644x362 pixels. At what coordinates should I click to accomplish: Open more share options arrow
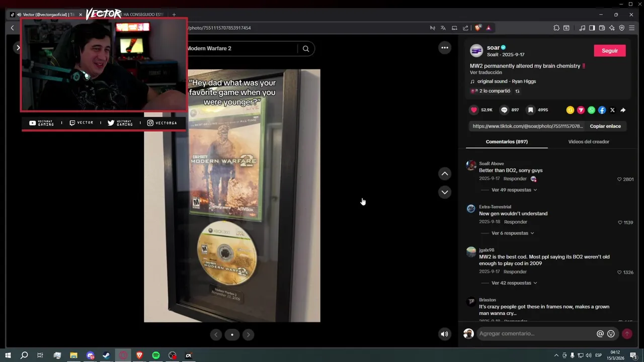click(623, 110)
